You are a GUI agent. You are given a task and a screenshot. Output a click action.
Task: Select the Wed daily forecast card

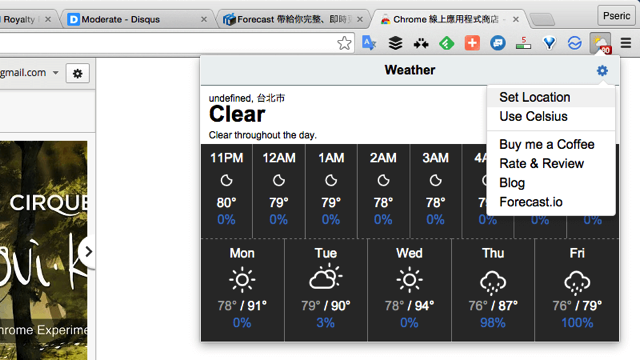click(409, 289)
